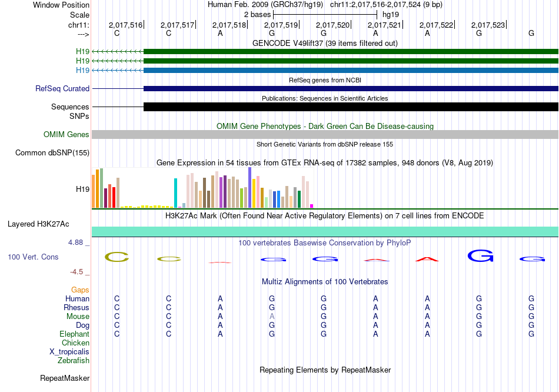Click the ---> sequence direction label
The image size is (559, 392).
click(83, 34)
